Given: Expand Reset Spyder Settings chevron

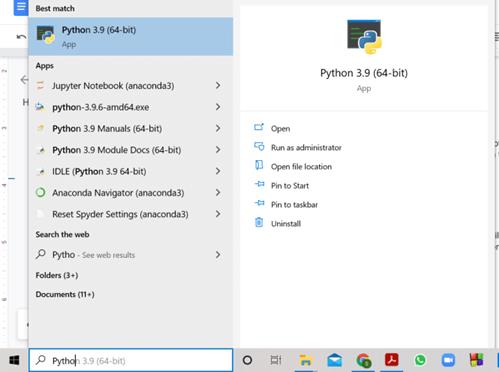Looking at the screenshot, I should pos(218,214).
